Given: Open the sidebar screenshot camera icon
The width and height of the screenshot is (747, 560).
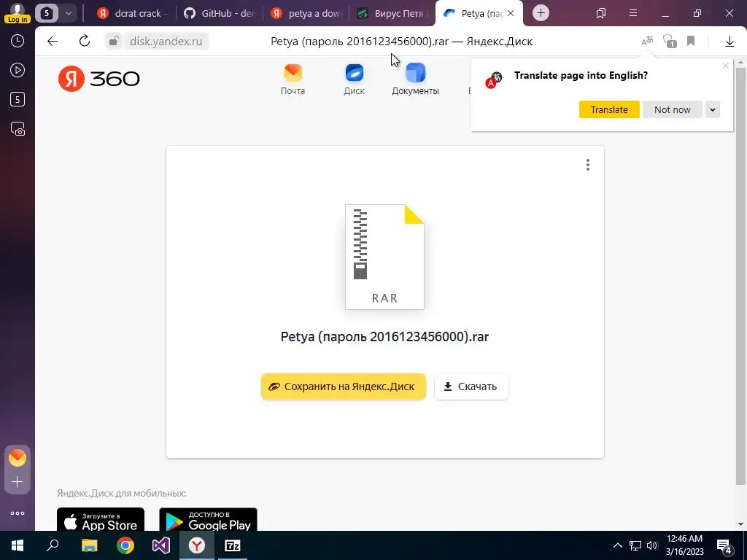Looking at the screenshot, I should coord(18,129).
